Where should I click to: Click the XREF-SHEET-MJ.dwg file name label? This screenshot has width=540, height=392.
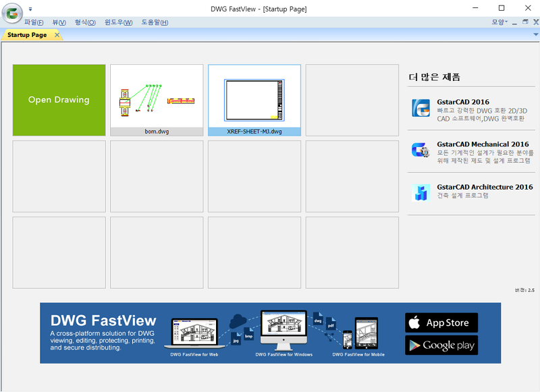254,132
